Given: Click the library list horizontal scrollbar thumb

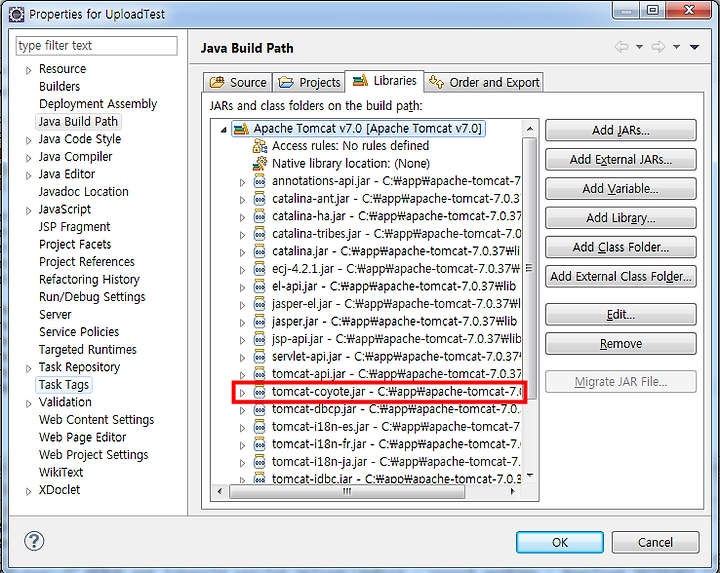Looking at the screenshot, I should [347, 492].
